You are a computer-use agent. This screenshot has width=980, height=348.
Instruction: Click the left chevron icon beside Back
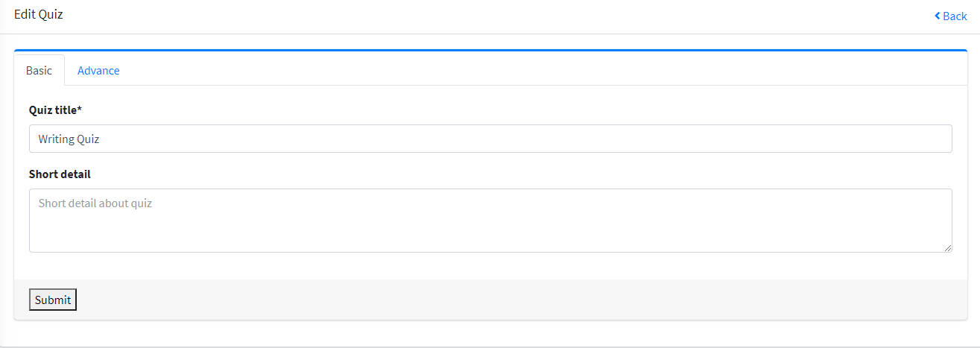(x=938, y=16)
